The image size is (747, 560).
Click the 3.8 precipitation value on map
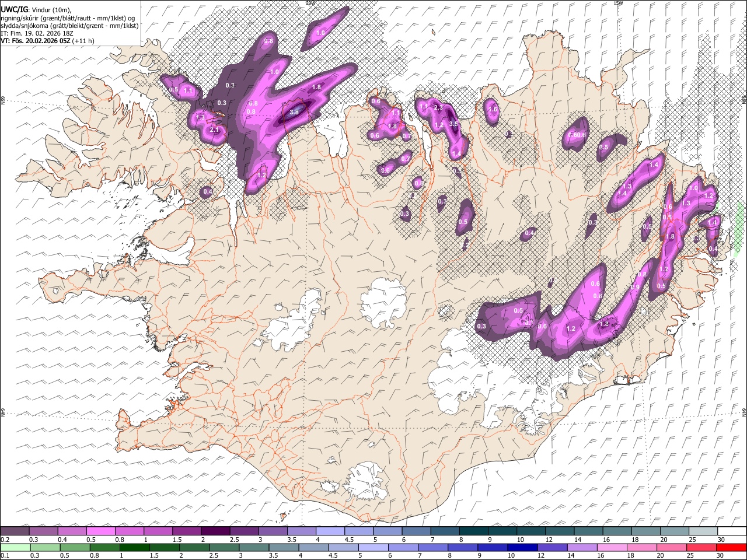point(294,112)
